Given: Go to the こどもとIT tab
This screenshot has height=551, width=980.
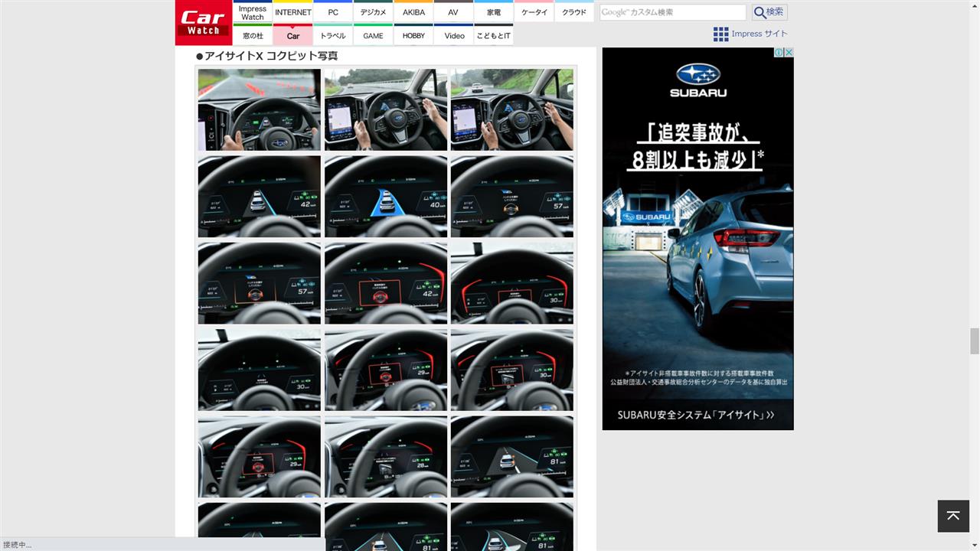Looking at the screenshot, I should click(x=494, y=35).
